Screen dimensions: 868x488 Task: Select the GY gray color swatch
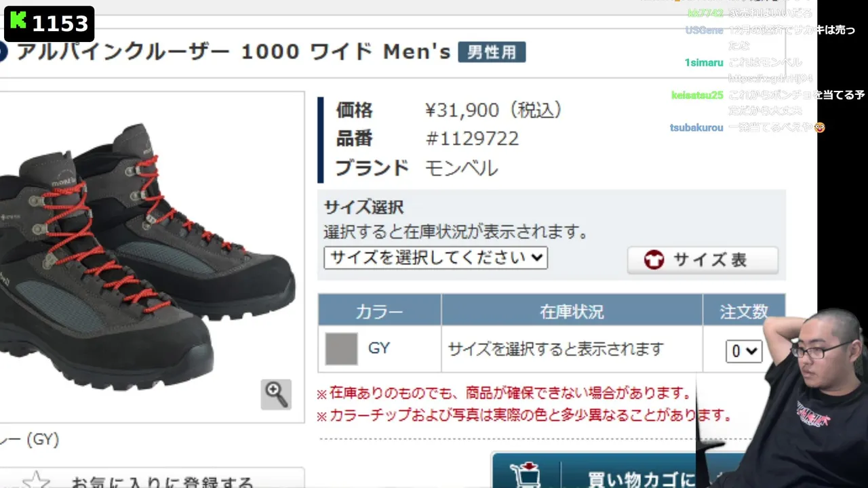pyautogui.click(x=341, y=349)
